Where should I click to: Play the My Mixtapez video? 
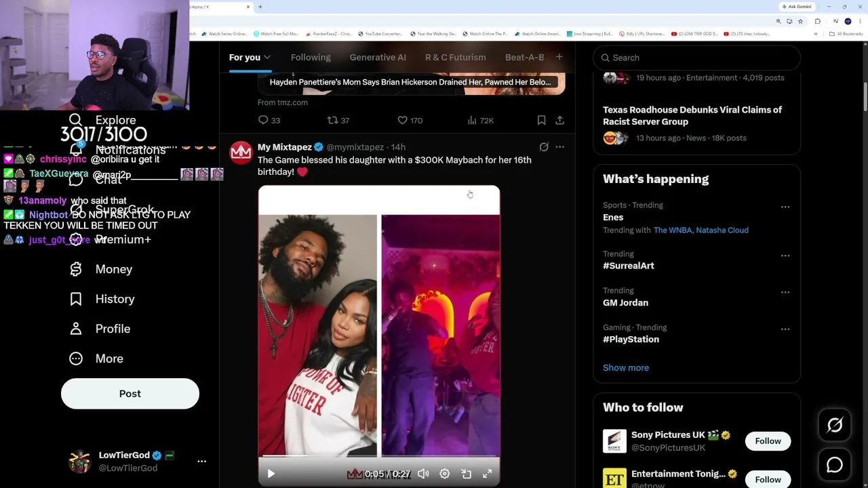pyautogui.click(x=271, y=474)
